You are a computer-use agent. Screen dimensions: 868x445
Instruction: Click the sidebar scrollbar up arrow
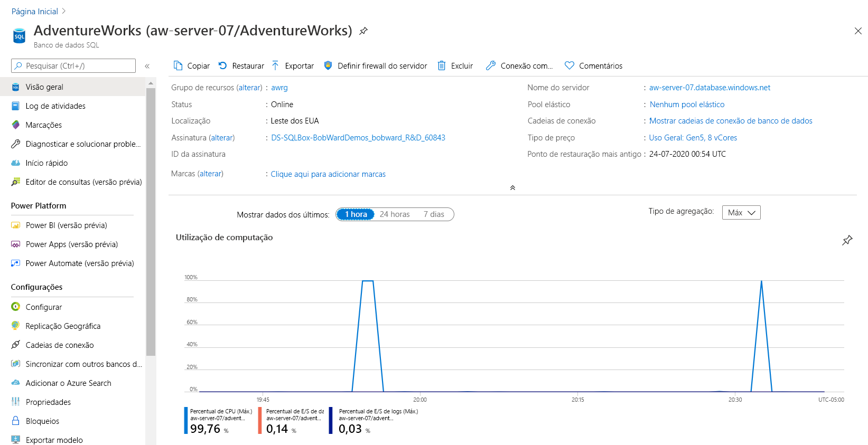(x=151, y=83)
